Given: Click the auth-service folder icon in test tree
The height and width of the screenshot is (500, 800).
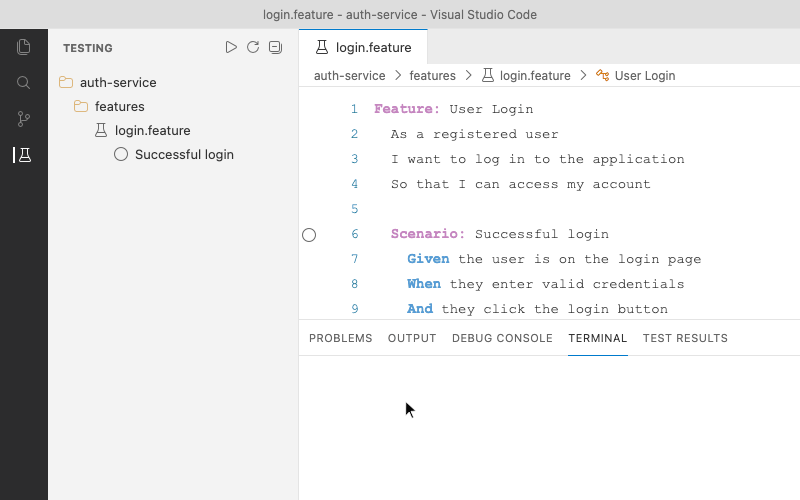Looking at the screenshot, I should point(66,82).
